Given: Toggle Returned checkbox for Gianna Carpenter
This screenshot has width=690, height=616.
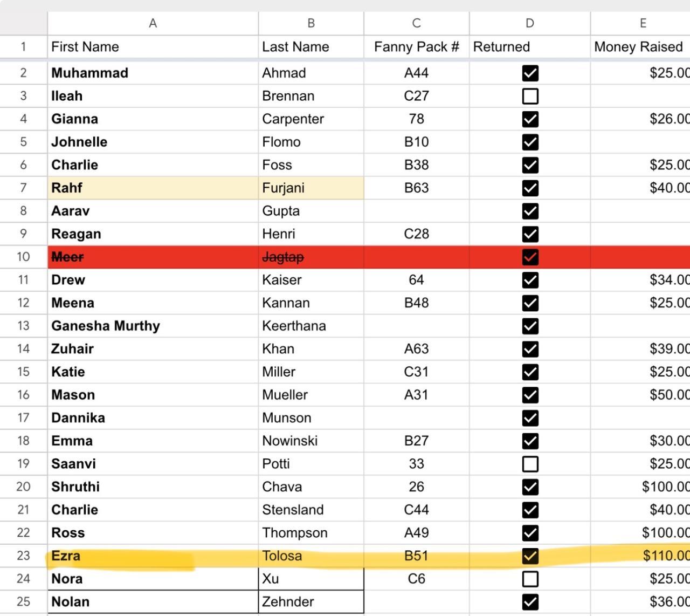Looking at the screenshot, I should pyautogui.click(x=530, y=119).
